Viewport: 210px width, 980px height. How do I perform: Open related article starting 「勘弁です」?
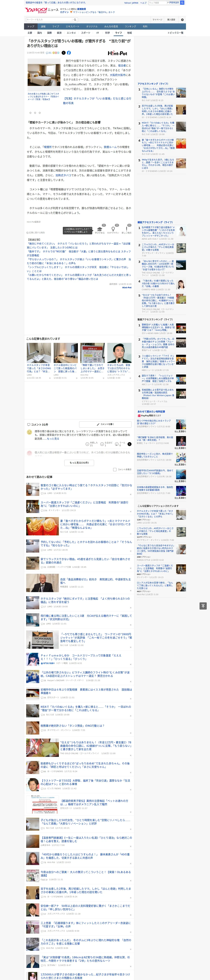click(79, 253)
